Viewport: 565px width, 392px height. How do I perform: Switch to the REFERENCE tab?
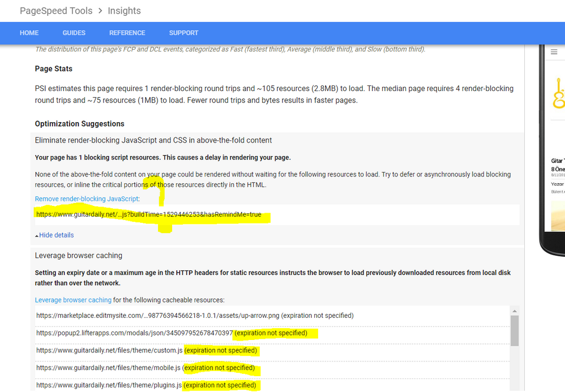(x=127, y=33)
